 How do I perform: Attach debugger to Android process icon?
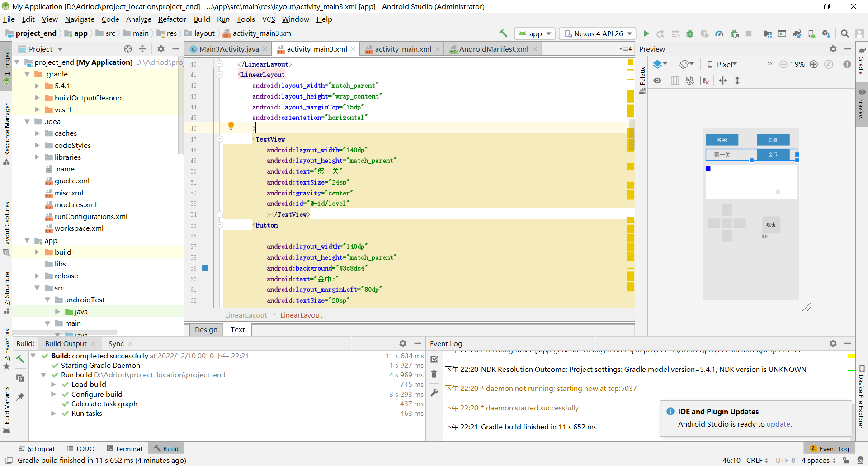point(735,33)
